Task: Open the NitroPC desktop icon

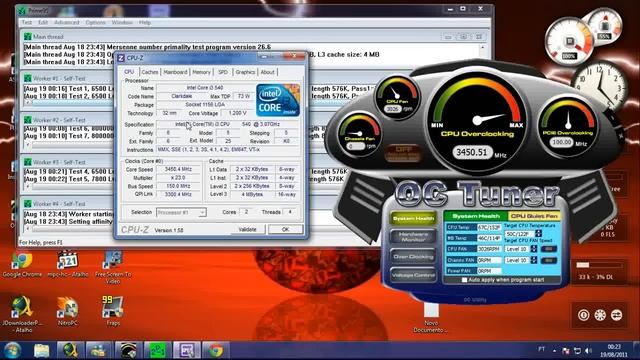Action: [x=67, y=311]
